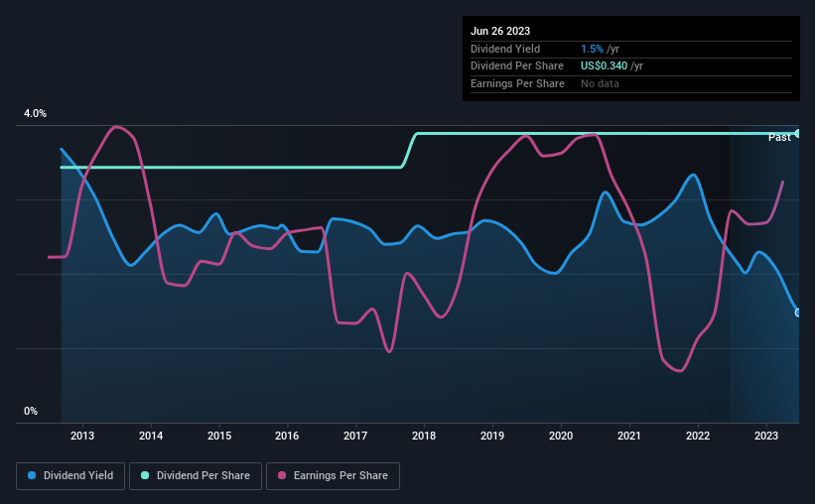Click the 2016 label on the x-axis
Viewport: 815px width, 504px height.
point(287,436)
